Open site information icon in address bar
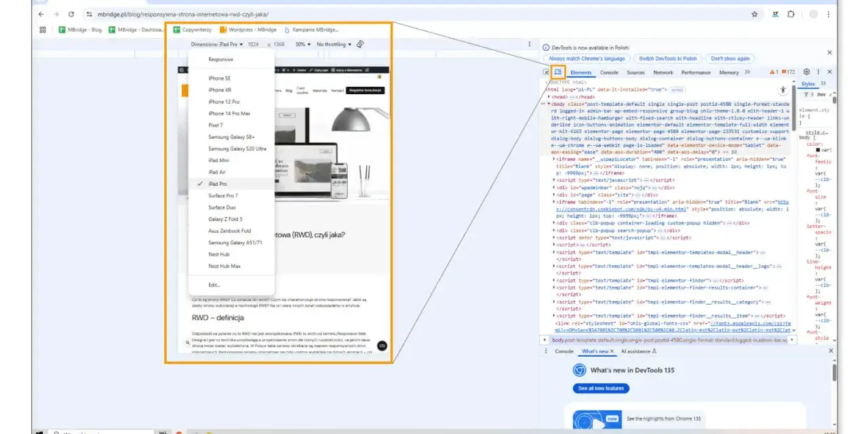The height and width of the screenshot is (434, 868). click(x=89, y=14)
